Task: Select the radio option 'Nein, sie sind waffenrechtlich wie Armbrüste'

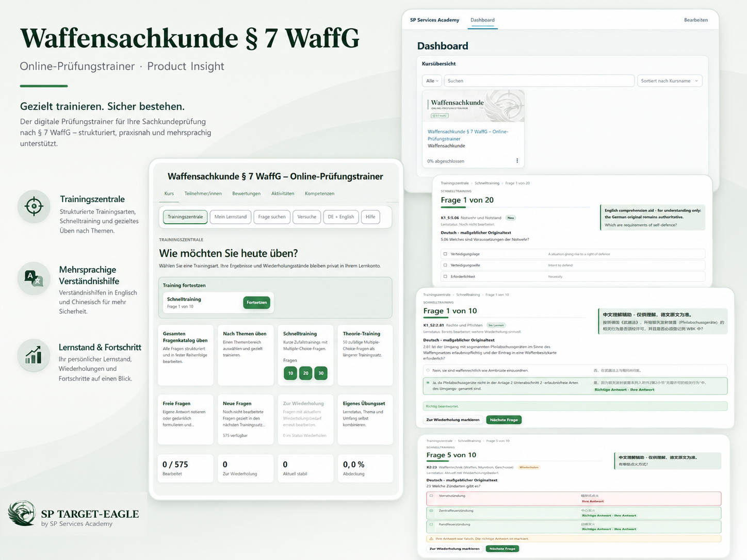Action: tap(428, 370)
